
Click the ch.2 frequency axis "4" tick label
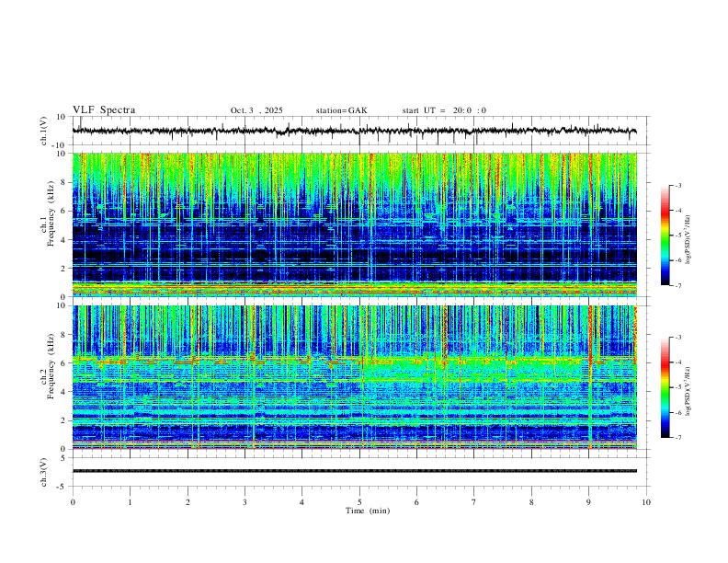pos(64,392)
